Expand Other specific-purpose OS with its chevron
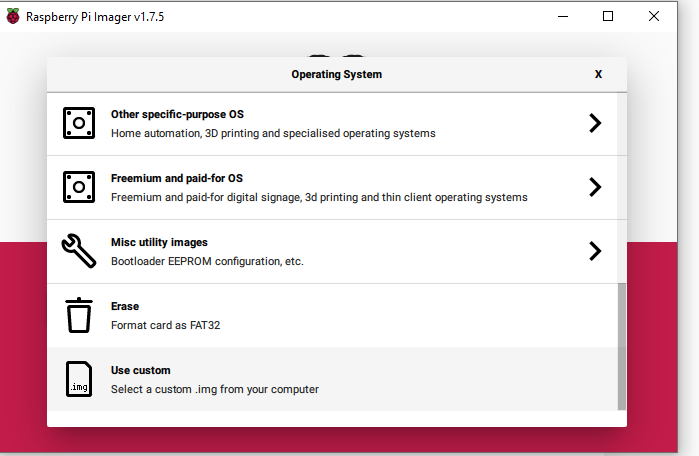 (595, 123)
